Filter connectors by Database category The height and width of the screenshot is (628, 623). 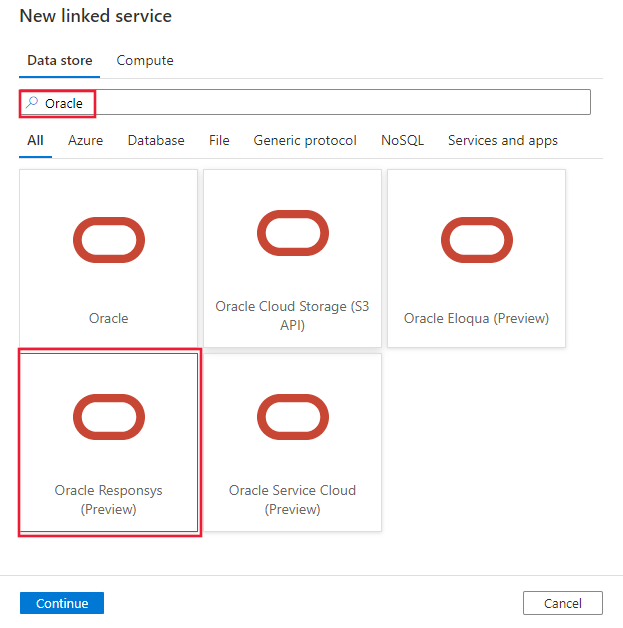[x=156, y=141]
